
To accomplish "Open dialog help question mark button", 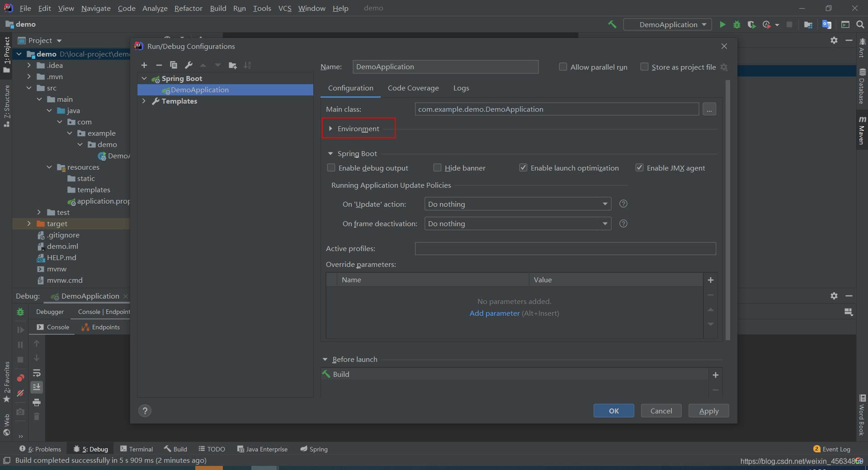I will [145, 411].
